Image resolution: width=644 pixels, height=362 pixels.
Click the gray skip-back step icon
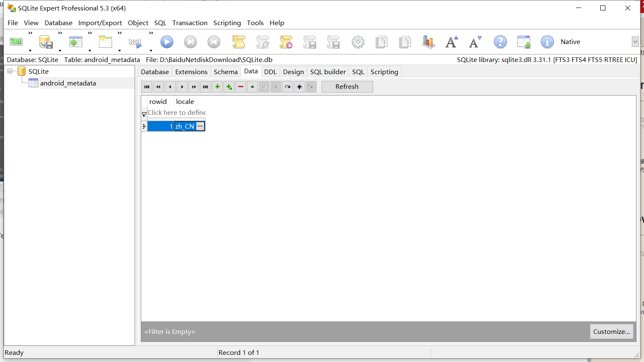coord(214,42)
